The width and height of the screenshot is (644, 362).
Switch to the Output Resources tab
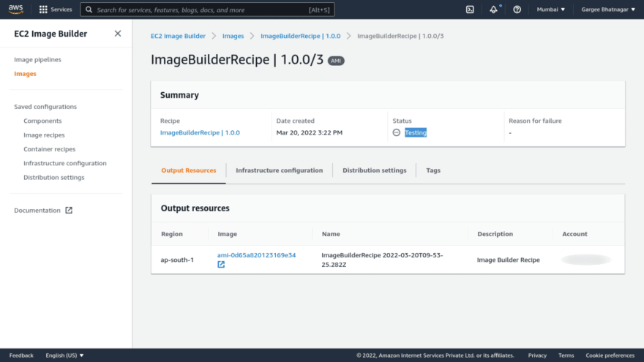189,170
